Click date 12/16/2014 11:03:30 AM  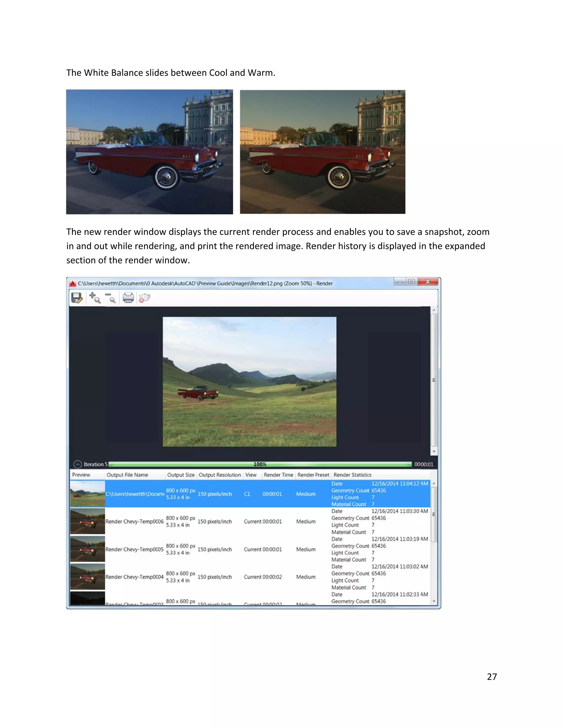(x=399, y=511)
